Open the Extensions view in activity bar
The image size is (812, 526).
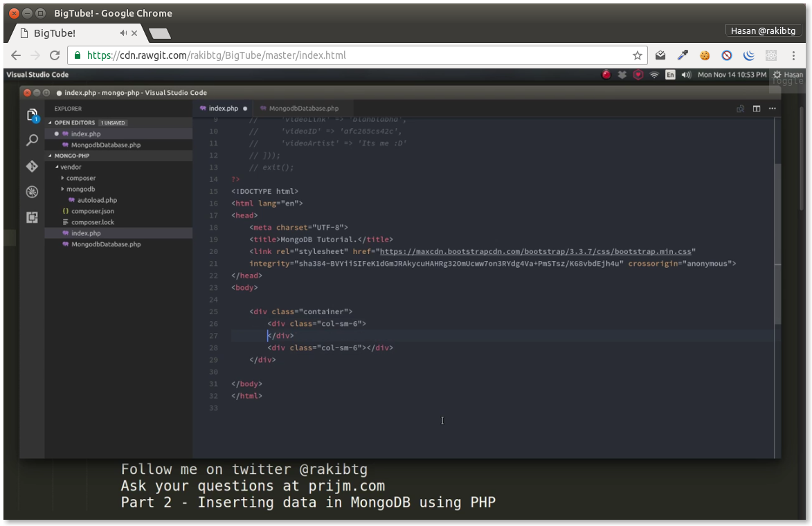click(32, 217)
